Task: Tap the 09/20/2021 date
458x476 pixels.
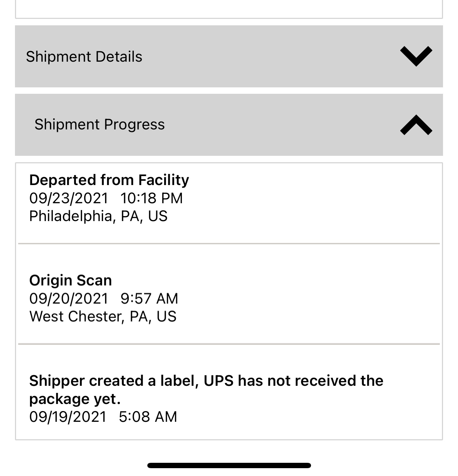Action: tap(68, 298)
